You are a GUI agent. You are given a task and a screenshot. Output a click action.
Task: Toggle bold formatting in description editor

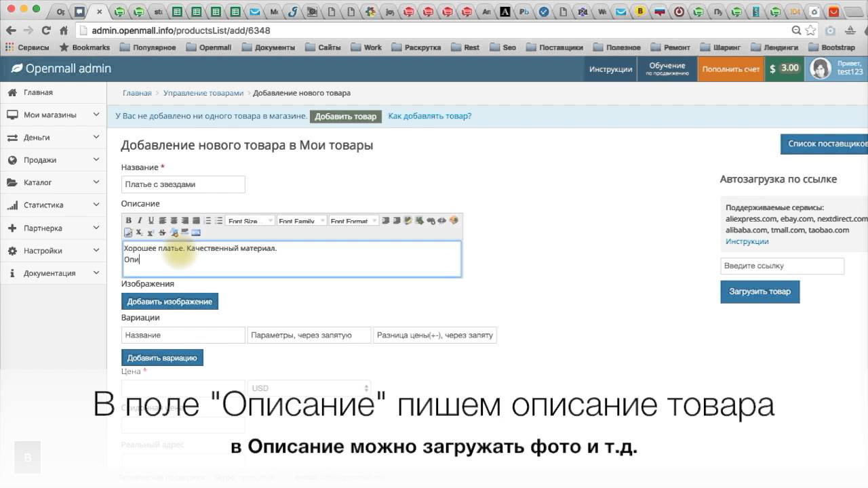129,220
